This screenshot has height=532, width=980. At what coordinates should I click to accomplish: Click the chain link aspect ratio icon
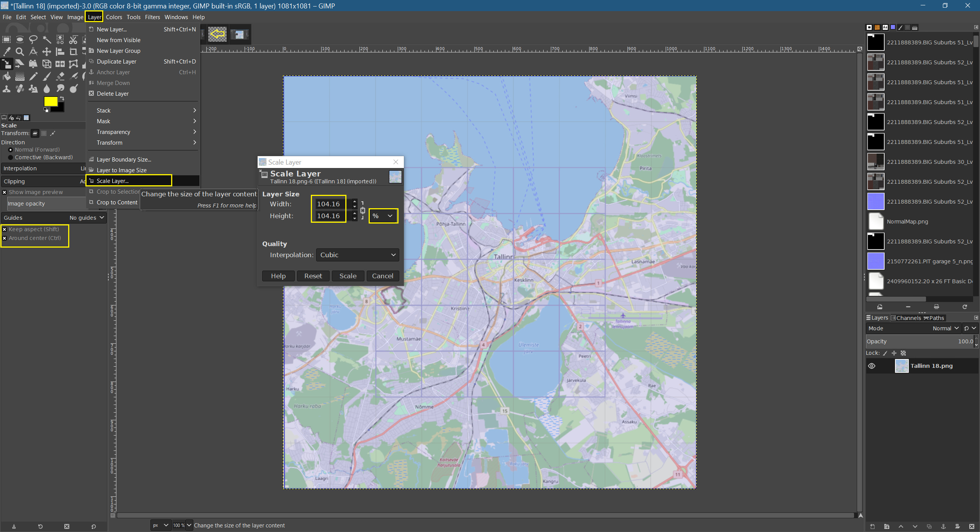(363, 210)
